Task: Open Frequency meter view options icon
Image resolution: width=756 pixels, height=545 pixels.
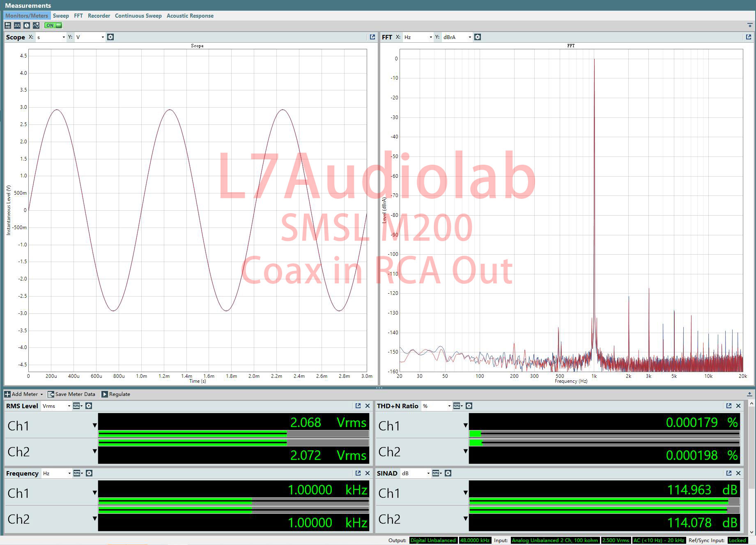Action: click(x=78, y=473)
